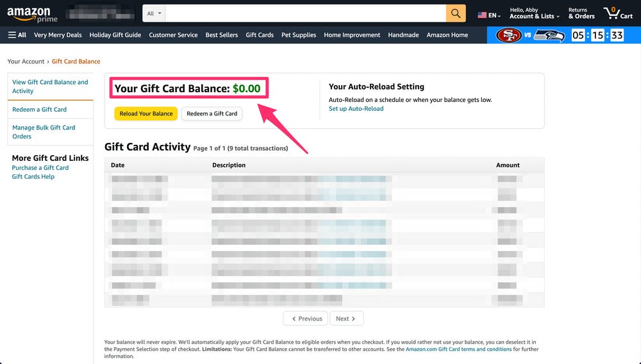Viewport: 641px width, 364px height.
Task: Open the Gift Cards Help link
Action: [33, 177]
